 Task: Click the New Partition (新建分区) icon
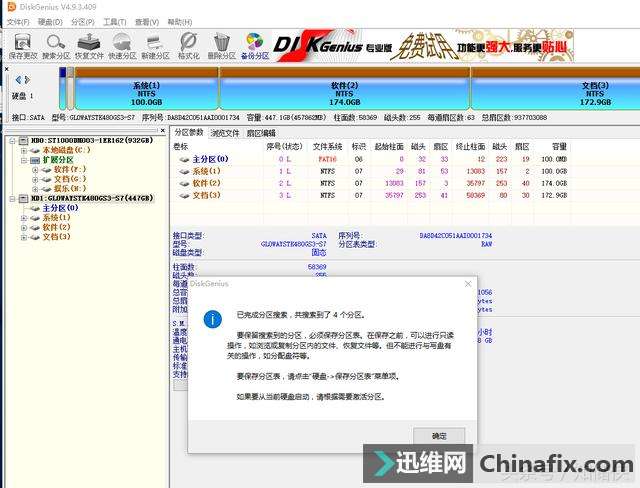point(155,46)
